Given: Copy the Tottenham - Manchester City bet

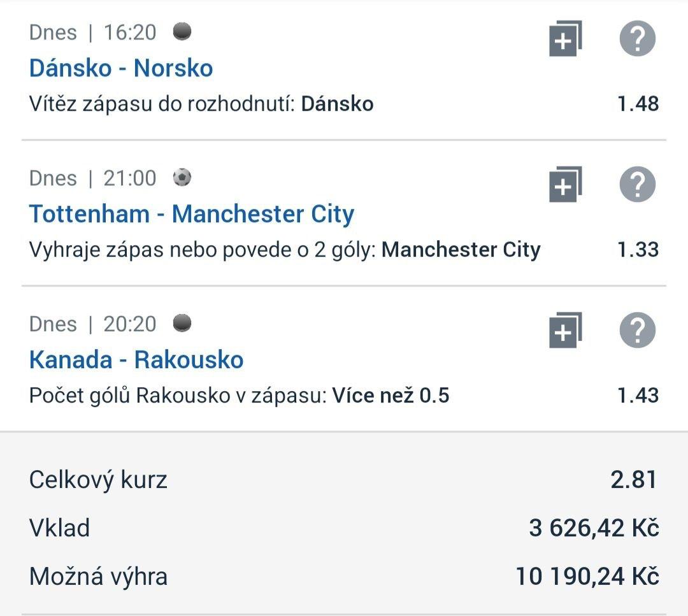Looking at the screenshot, I should point(566,184).
